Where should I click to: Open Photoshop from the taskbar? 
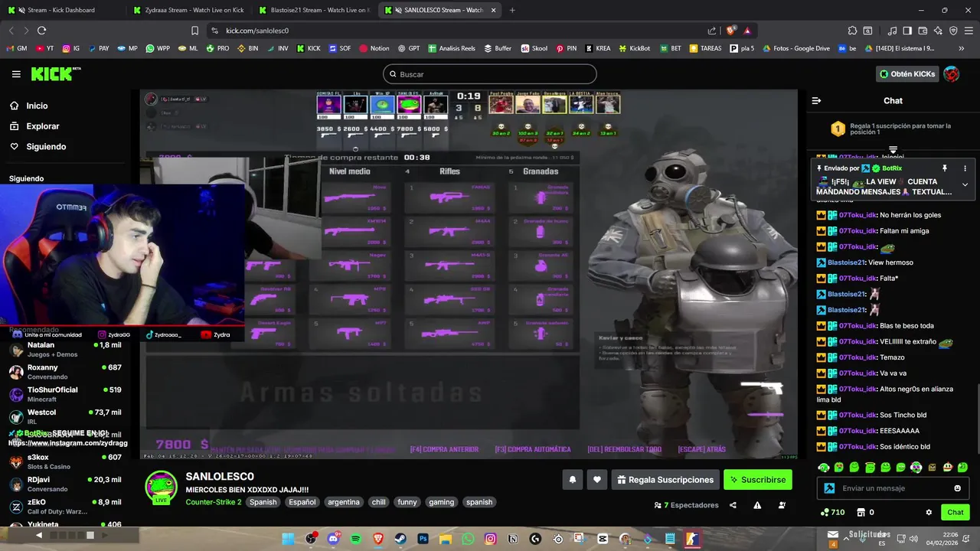(x=423, y=539)
